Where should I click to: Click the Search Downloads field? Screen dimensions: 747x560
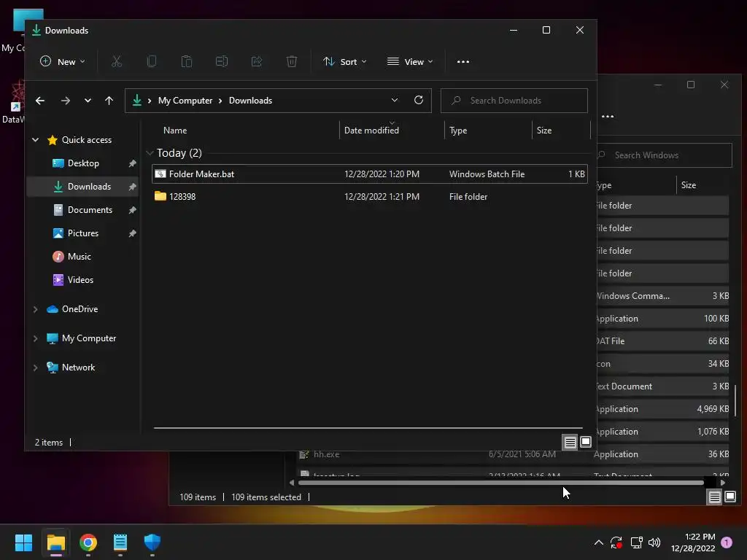(x=514, y=101)
